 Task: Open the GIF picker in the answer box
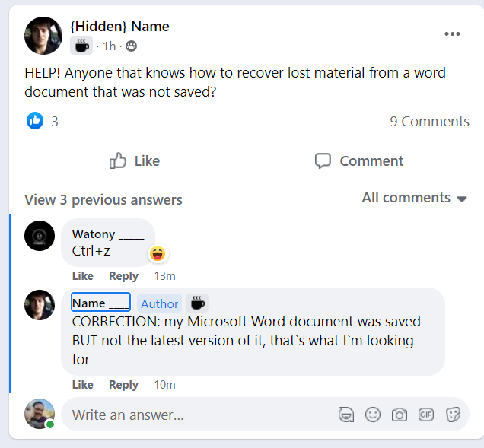pos(426,415)
